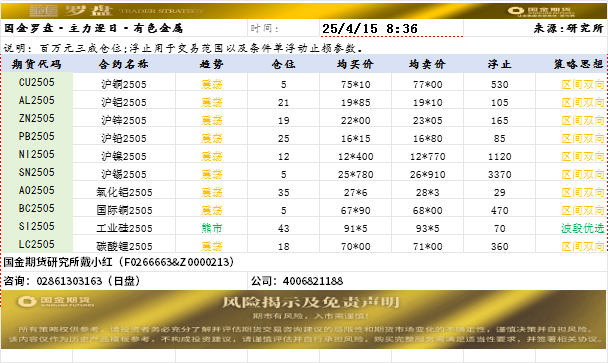Select the 公司 phone number 4006821188

[x=313, y=281]
